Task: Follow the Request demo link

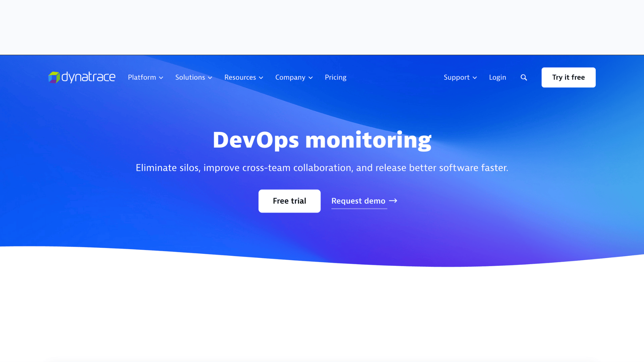Action: (x=358, y=201)
